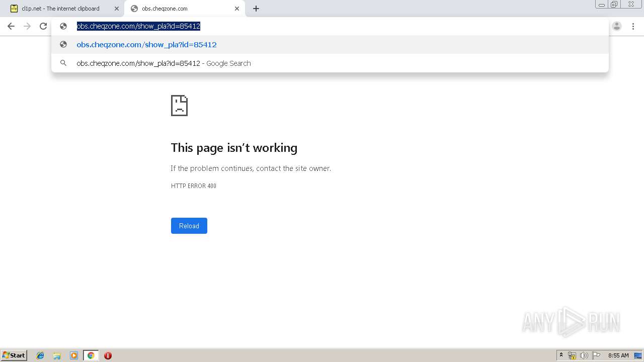644x362 pixels.
Task: Click the Show desktop tray icon
Action: tap(638, 355)
